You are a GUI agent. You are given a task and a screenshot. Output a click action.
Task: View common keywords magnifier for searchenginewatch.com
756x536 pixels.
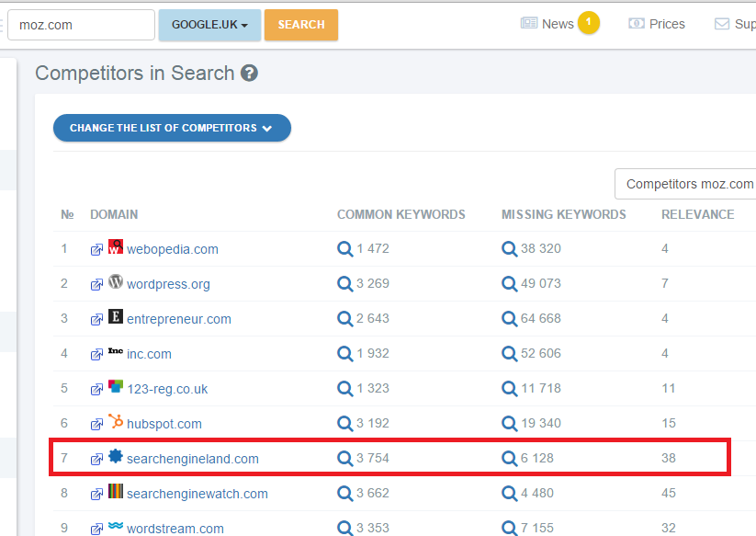click(344, 494)
